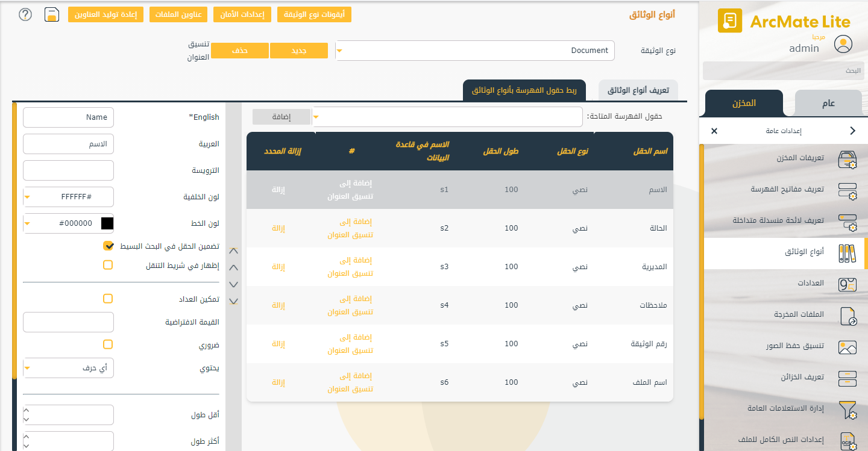Uncheck تضمين الحقل في البحث البسيط
The width and height of the screenshot is (868, 451).
point(108,246)
